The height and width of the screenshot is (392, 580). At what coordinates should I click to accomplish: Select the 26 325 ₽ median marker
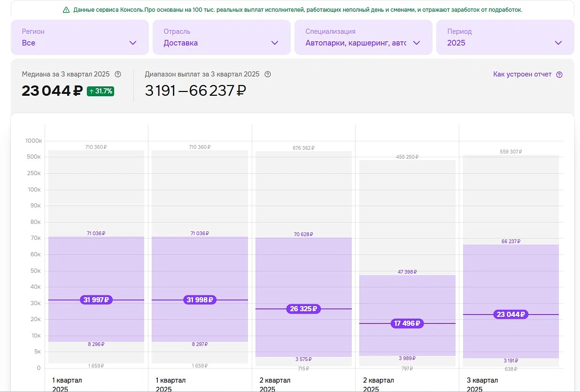pyautogui.click(x=303, y=309)
